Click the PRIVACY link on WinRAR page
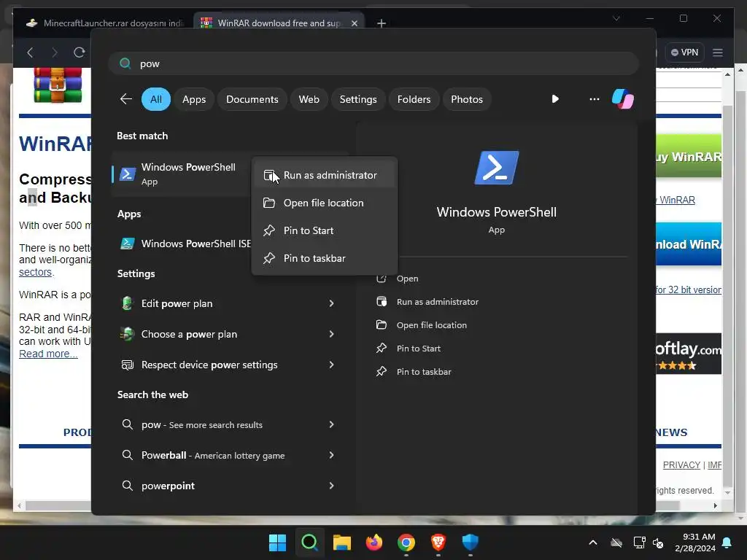The height and width of the screenshot is (560, 747). [681, 464]
